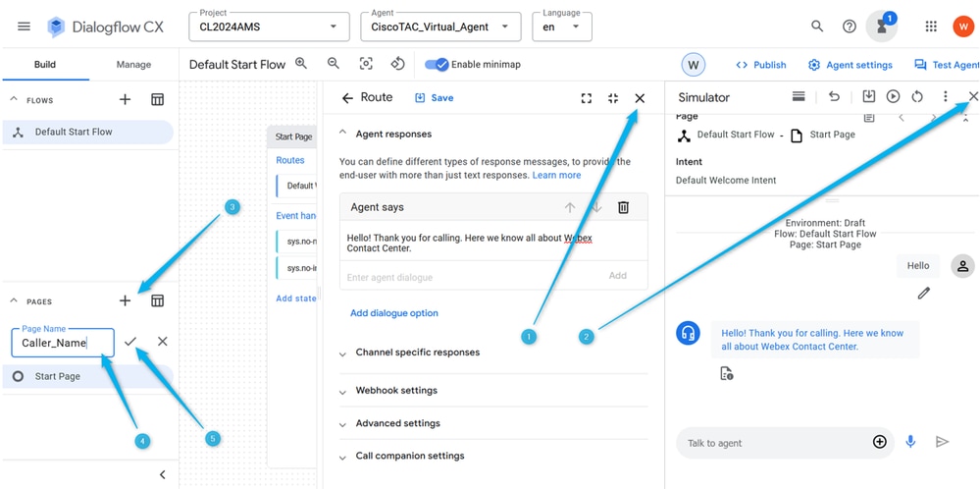
Task: Add a new page with plus icon
Action: [125, 300]
